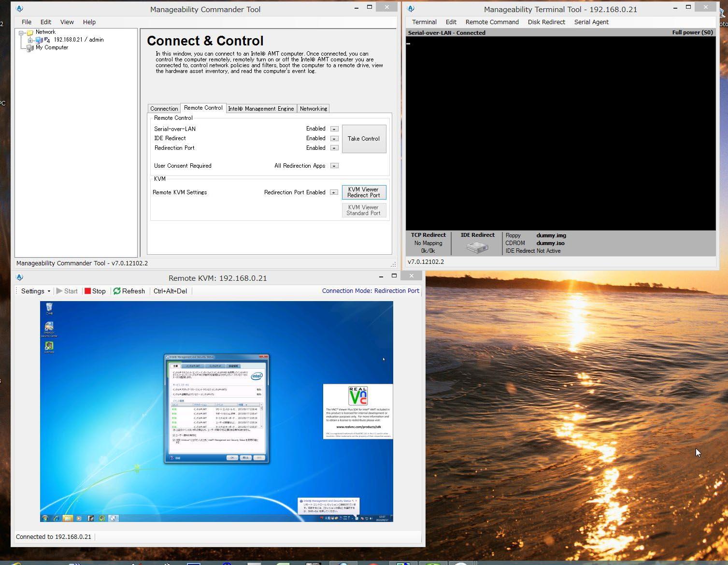Click the green Refresh arrows icon
728x565 pixels.
[117, 291]
